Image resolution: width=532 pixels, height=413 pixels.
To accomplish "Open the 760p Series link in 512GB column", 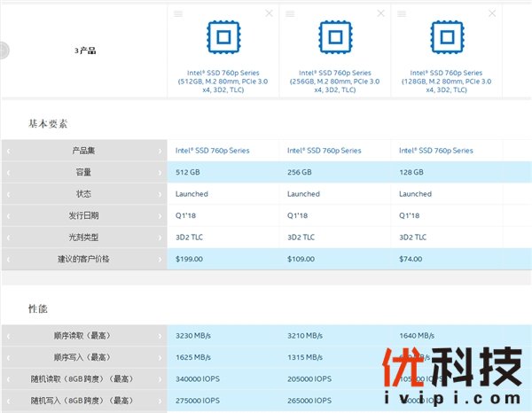I will (x=213, y=151).
